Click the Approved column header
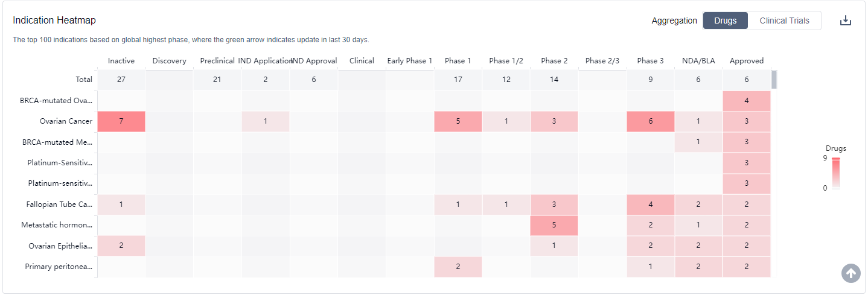Screen dimensions: 868x295 (x=746, y=61)
